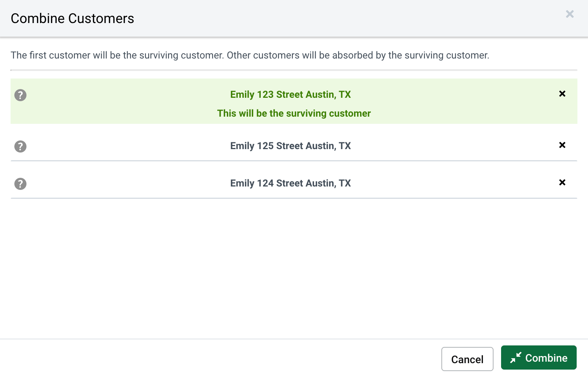
Task: Click the blank header area right of title
Action: (340, 18)
